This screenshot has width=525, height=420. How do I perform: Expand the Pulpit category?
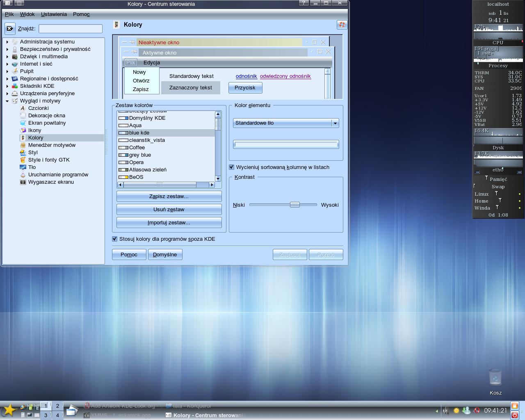point(7,71)
